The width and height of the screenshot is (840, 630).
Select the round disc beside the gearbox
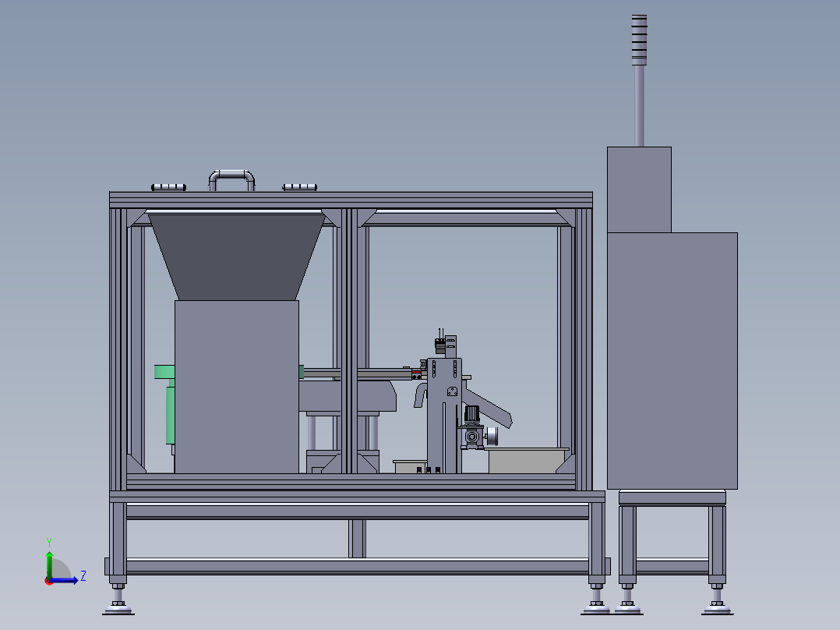click(492, 437)
